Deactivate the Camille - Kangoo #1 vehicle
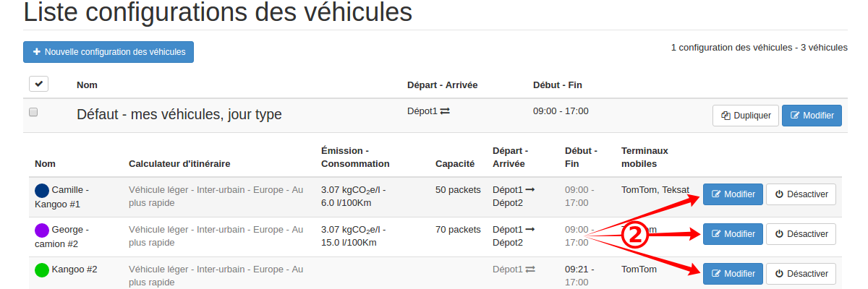 pos(801,194)
